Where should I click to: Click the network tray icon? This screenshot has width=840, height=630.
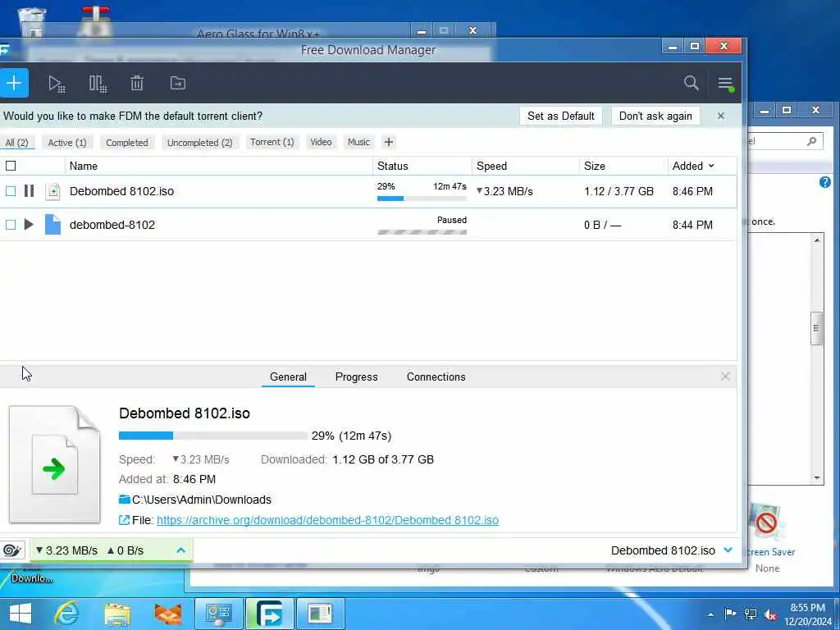click(751, 614)
